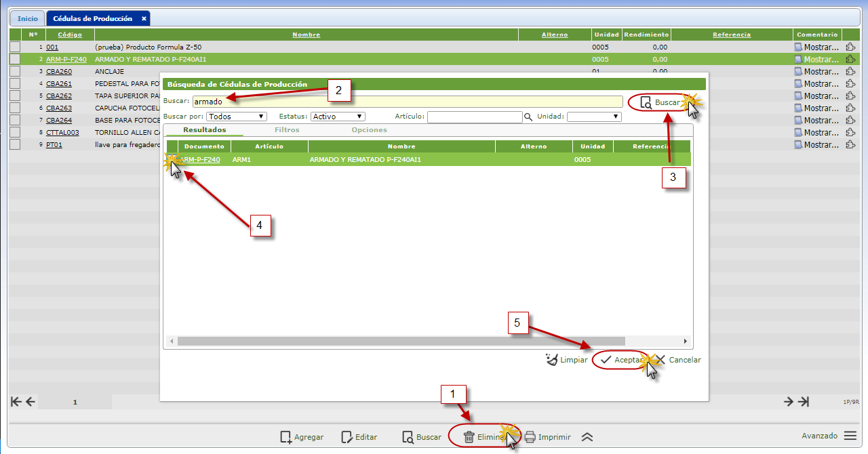Tick checkbox for CTTAL003 row

click(15, 133)
